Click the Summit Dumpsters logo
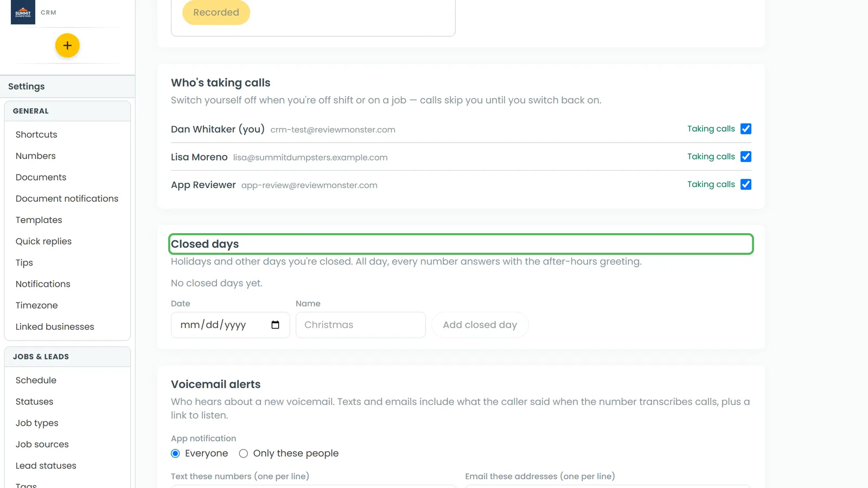The image size is (868, 488). click(23, 12)
